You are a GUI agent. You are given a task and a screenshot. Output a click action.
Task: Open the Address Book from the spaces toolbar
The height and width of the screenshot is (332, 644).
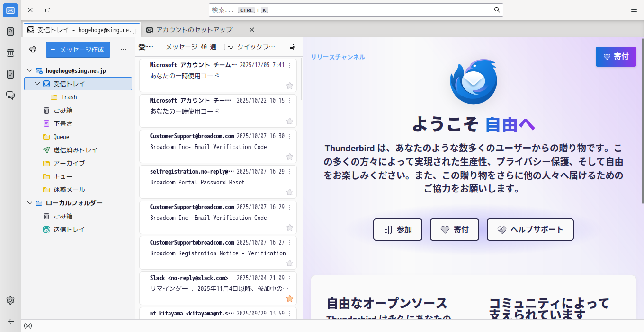click(10, 32)
